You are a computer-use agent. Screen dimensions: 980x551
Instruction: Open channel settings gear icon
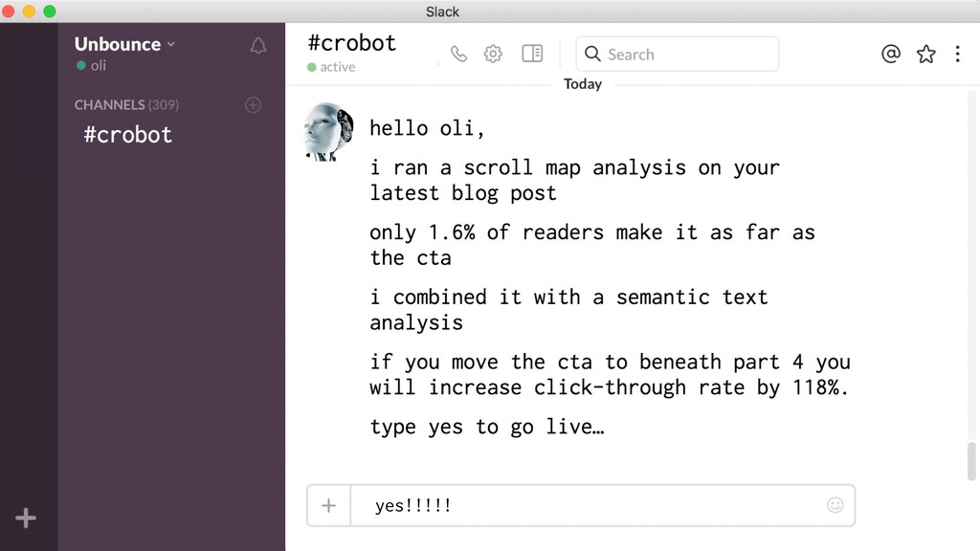pos(493,54)
